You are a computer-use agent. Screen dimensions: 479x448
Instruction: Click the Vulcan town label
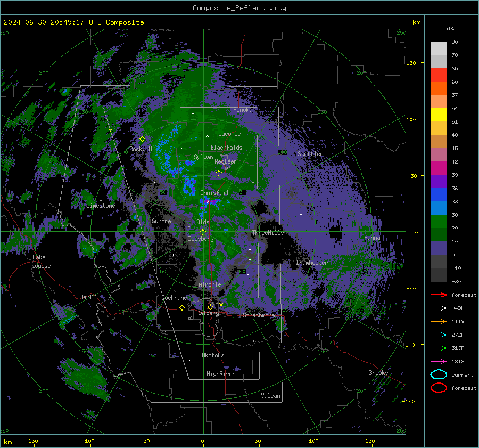pyautogui.click(x=271, y=396)
